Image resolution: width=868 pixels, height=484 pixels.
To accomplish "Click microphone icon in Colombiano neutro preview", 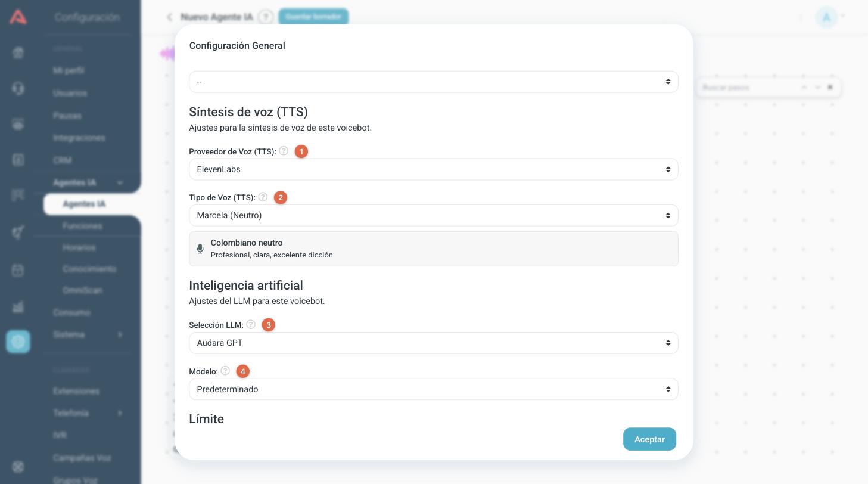I will pyautogui.click(x=200, y=249).
